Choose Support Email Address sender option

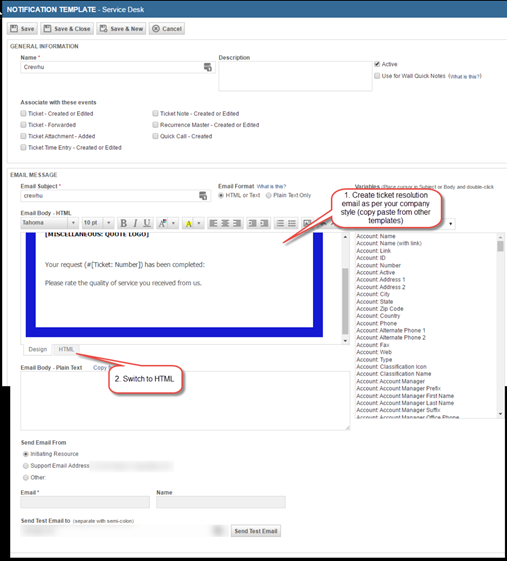25,466
